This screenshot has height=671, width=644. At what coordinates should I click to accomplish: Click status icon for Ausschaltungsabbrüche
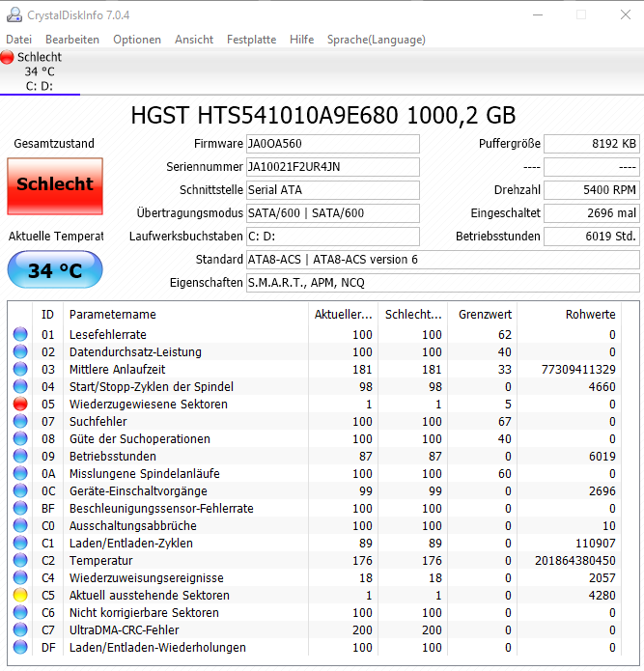tap(20, 525)
